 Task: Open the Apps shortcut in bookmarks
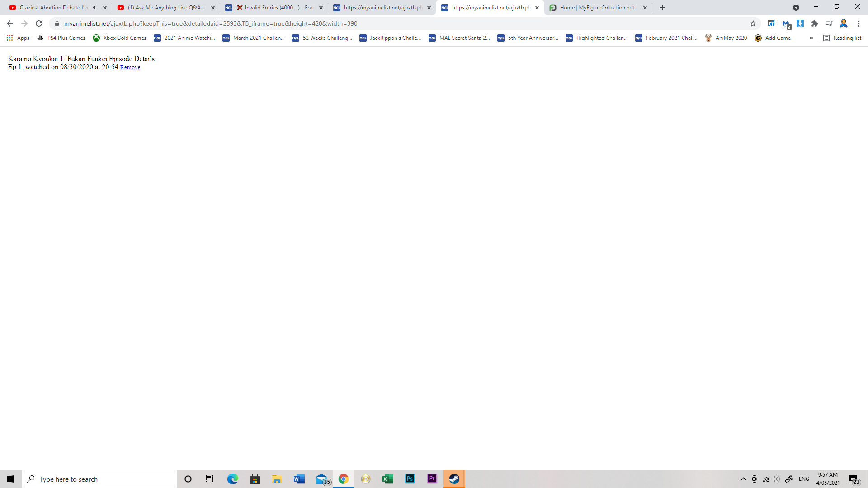coord(18,38)
